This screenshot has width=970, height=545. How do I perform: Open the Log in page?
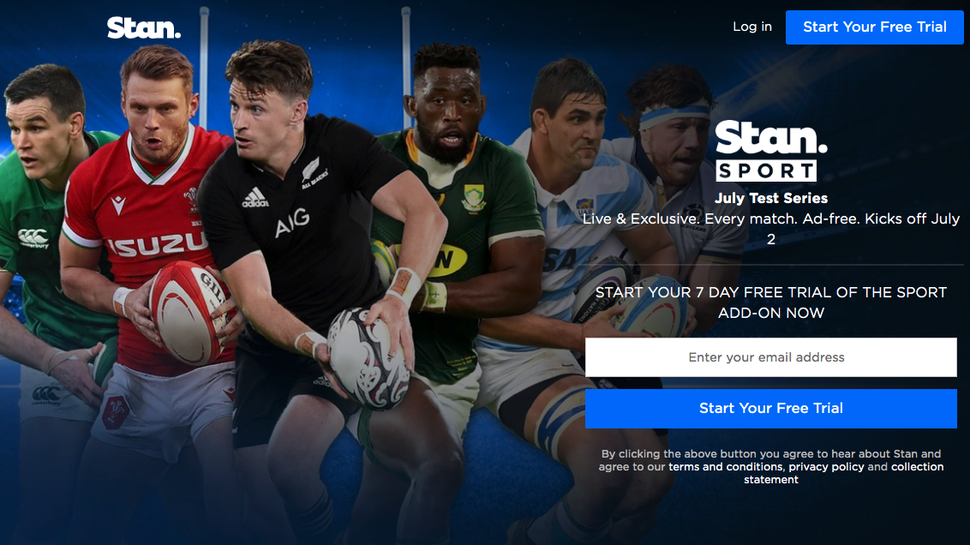[x=752, y=27]
